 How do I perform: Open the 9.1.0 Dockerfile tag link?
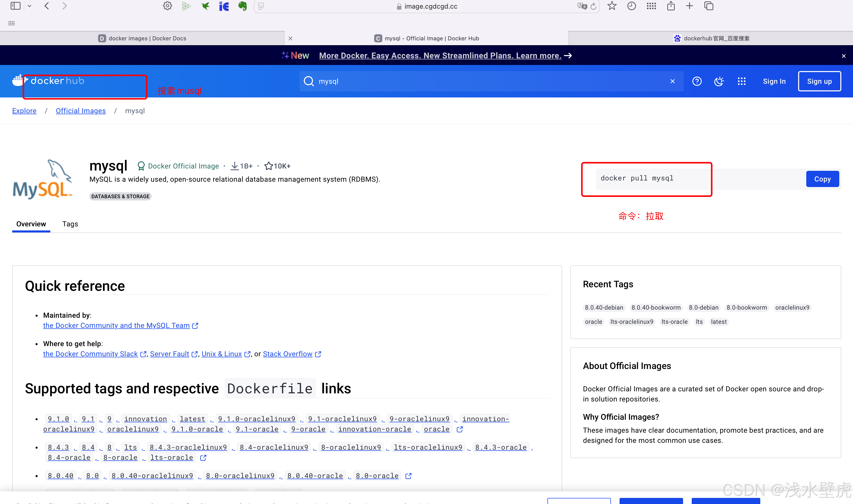[58, 419]
